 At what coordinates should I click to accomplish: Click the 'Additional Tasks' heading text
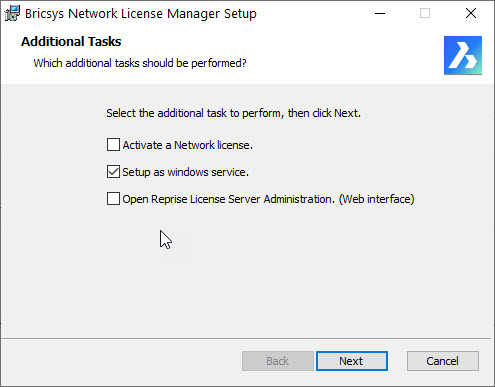pyautogui.click(x=71, y=42)
